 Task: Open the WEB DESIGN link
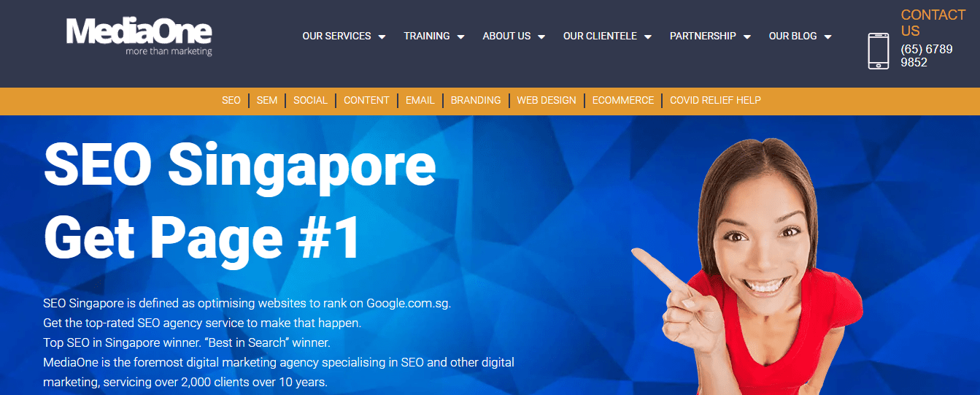(x=547, y=100)
